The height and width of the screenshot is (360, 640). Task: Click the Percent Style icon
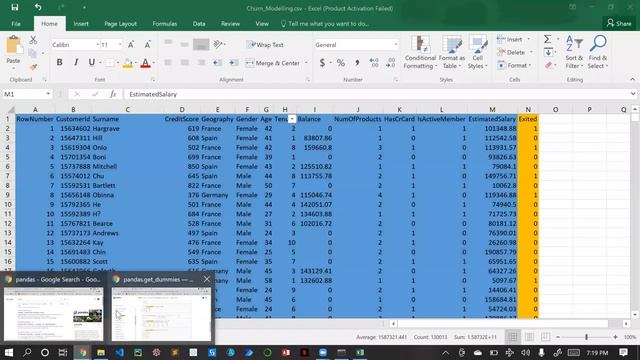tap(340, 63)
